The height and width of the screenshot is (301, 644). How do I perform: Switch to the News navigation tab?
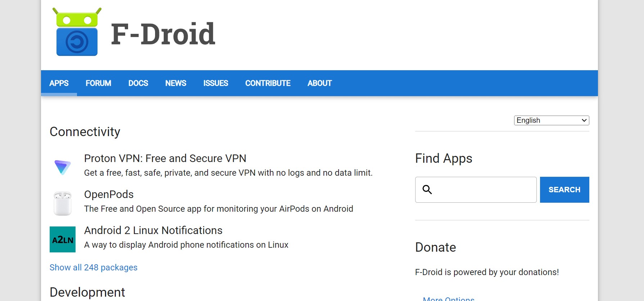[176, 83]
